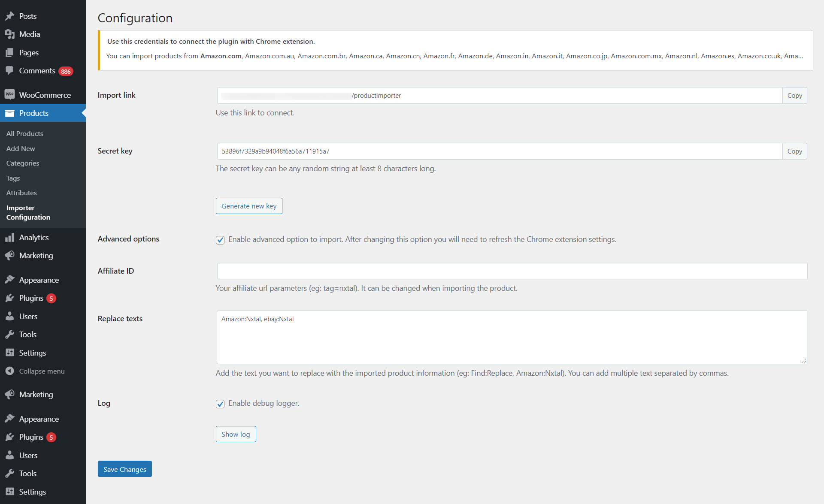Click the Posts pushpin icon
This screenshot has height=504, width=824.
pyautogui.click(x=9, y=16)
